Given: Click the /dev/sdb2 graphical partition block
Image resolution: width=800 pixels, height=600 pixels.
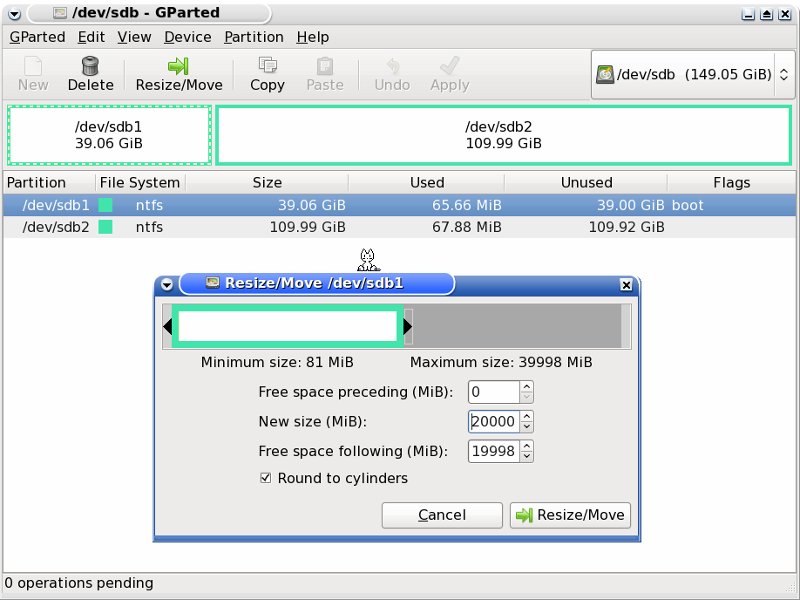Looking at the screenshot, I should click(503, 135).
